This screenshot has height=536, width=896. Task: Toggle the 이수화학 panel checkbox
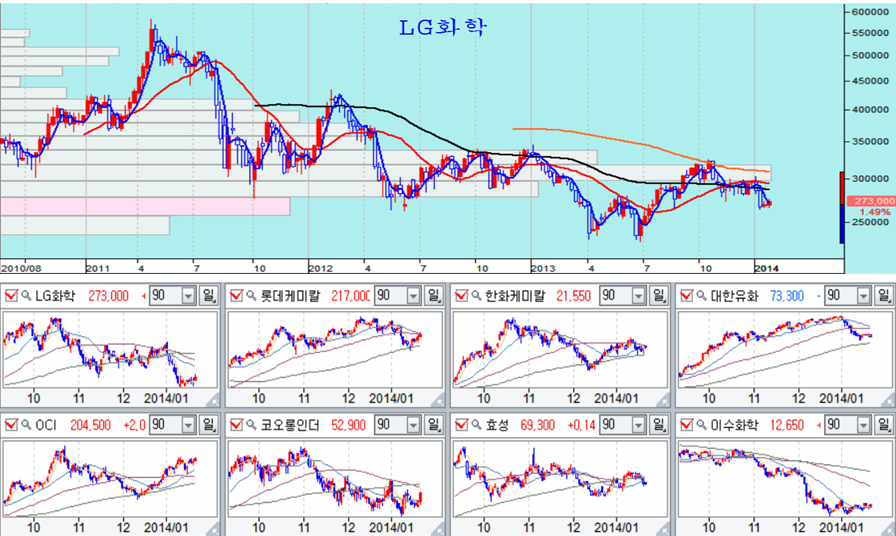[x=686, y=425]
